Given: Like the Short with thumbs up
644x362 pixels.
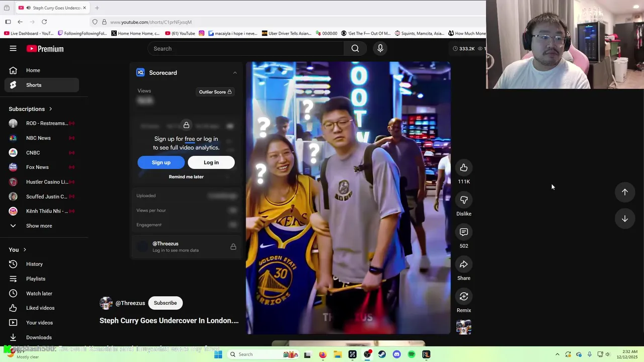Looking at the screenshot, I should click(x=464, y=168).
